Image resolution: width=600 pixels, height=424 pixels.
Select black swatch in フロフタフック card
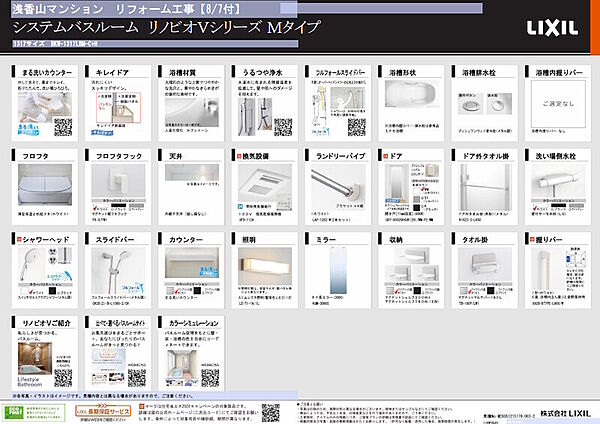pyautogui.click(x=118, y=205)
